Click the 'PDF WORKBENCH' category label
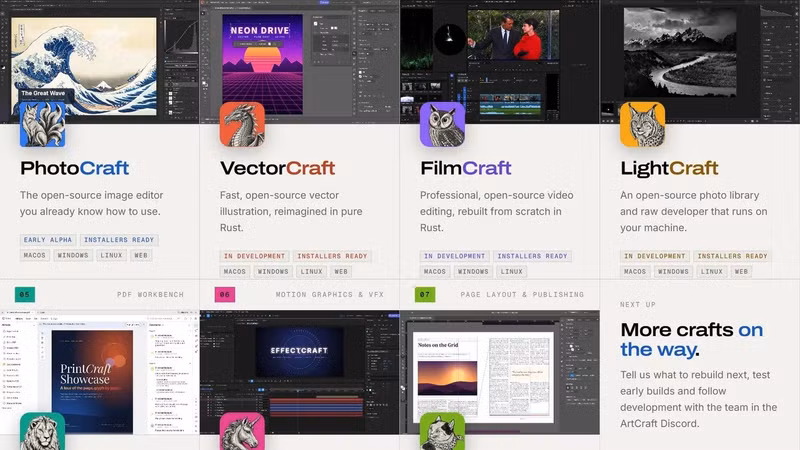 (x=150, y=294)
